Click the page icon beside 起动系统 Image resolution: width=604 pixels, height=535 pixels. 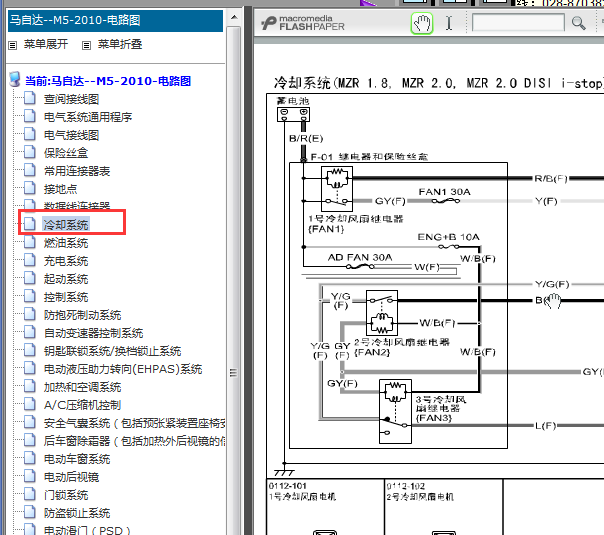coord(30,278)
